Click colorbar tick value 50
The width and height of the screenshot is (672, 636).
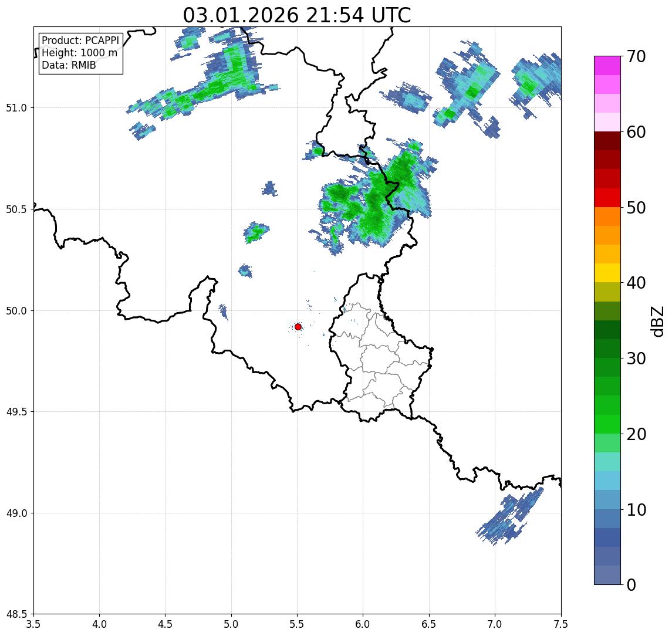(636, 208)
